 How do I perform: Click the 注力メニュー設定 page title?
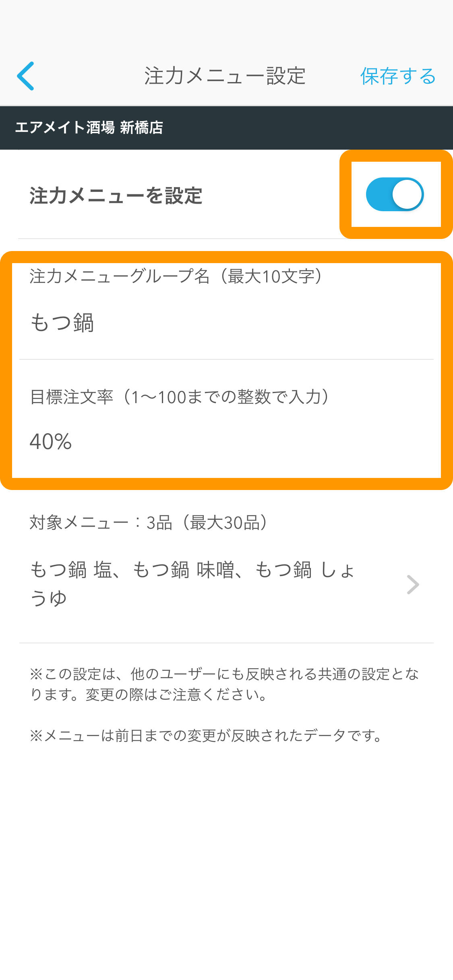pos(225,76)
